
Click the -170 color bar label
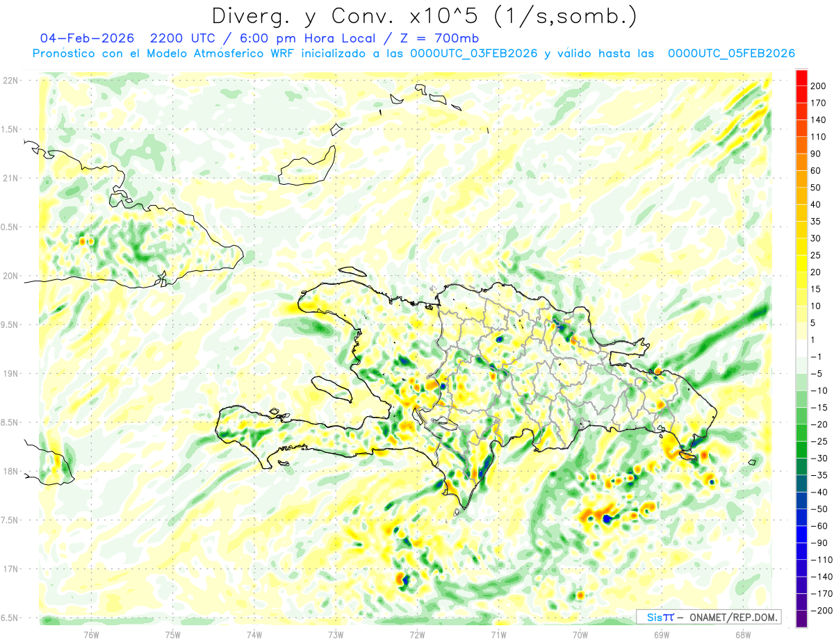821,593
